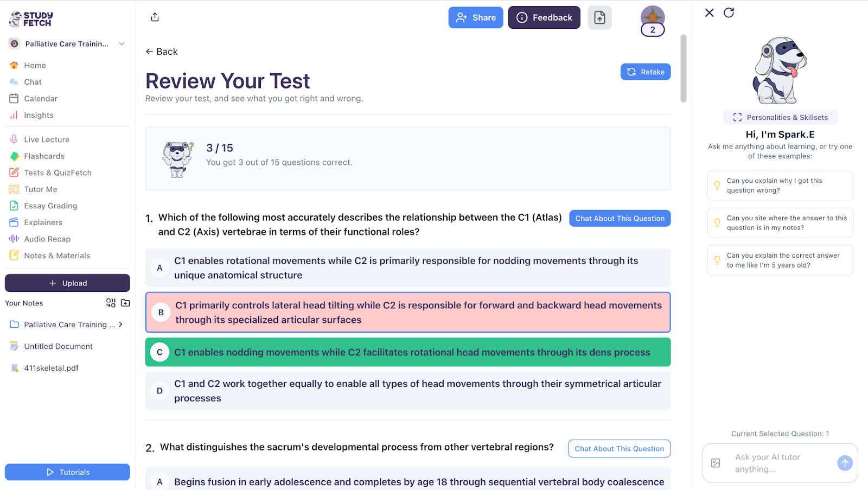Viewport: 868px width, 490px height.
Task: Go to the Calendar section
Action: click(40, 98)
